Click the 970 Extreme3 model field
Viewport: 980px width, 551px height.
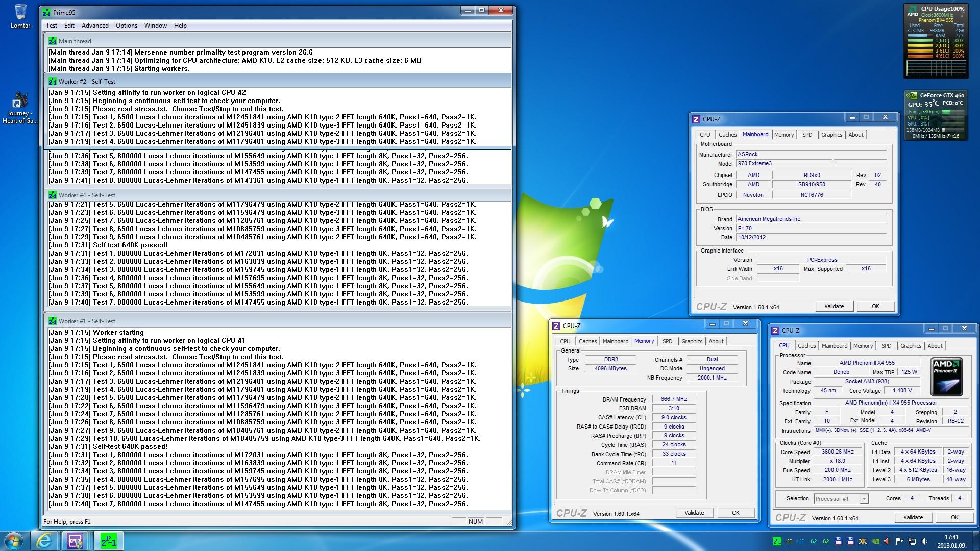tap(783, 164)
